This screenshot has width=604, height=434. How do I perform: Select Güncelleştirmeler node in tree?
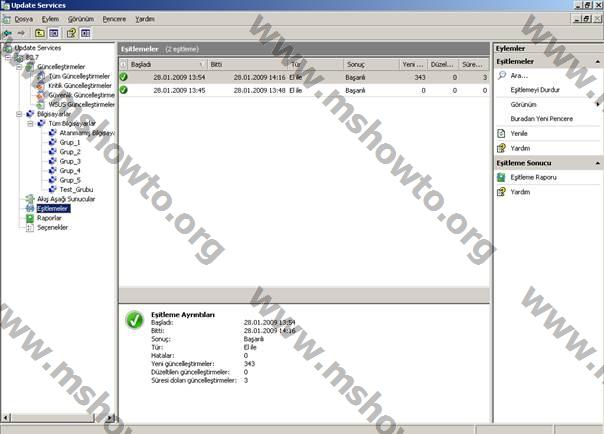(x=61, y=67)
